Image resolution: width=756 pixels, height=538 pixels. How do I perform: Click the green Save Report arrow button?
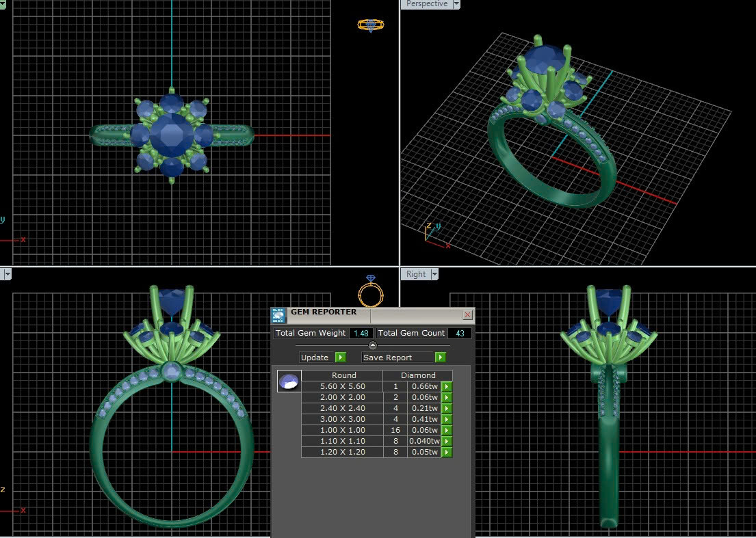coord(441,358)
